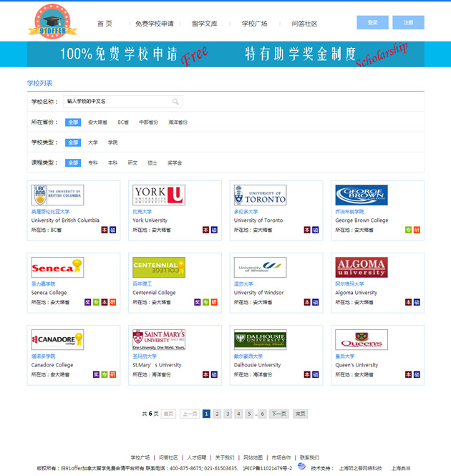Viewport: 451px width, 476px height.
Task: Filter course type by 硕士
Action: (152, 162)
